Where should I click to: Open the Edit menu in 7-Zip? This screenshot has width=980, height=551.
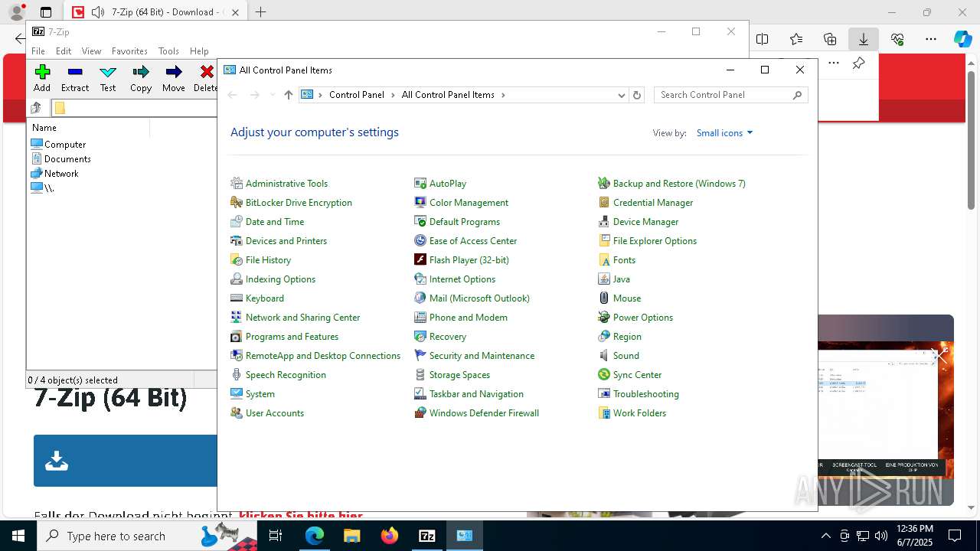[64, 51]
